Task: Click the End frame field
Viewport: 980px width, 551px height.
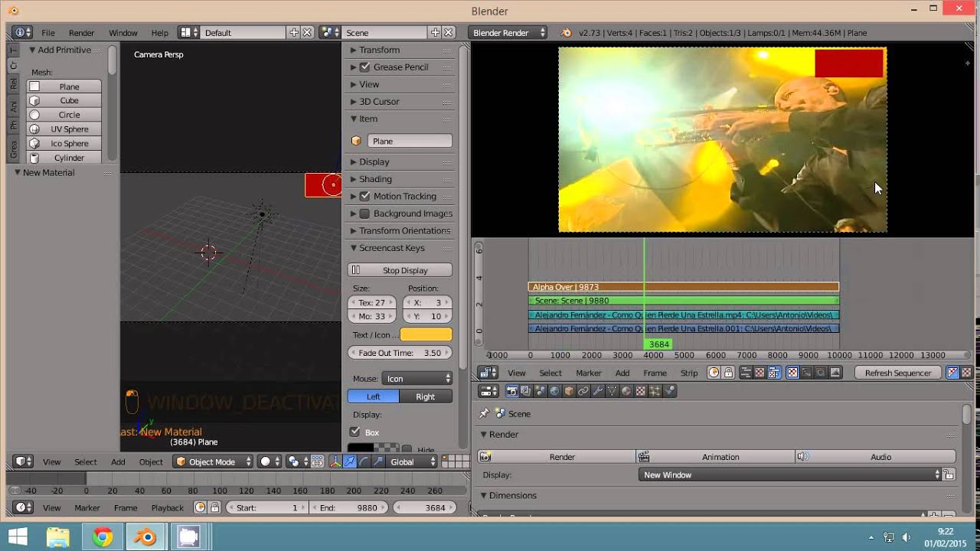Action: point(351,507)
